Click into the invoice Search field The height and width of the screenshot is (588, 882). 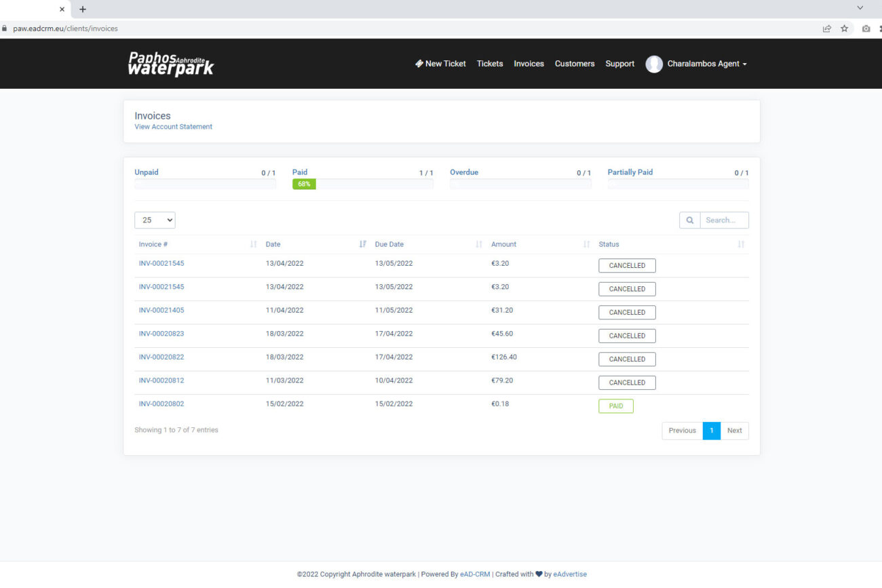tap(724, 220)
